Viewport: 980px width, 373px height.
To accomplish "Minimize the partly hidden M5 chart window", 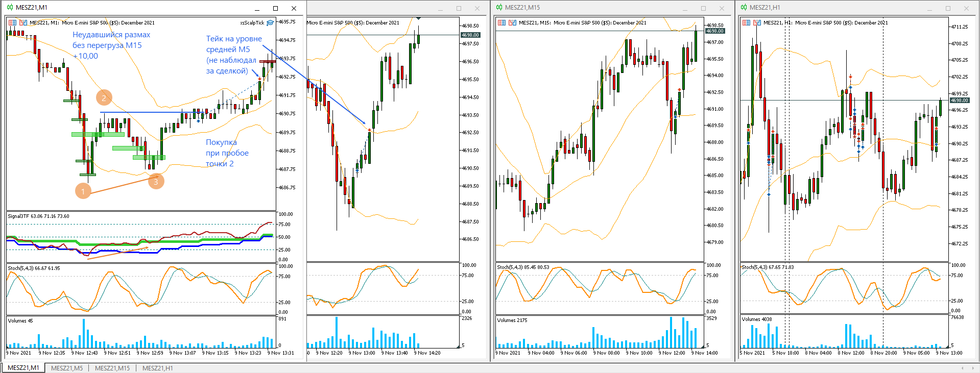I will click(441, 8).
